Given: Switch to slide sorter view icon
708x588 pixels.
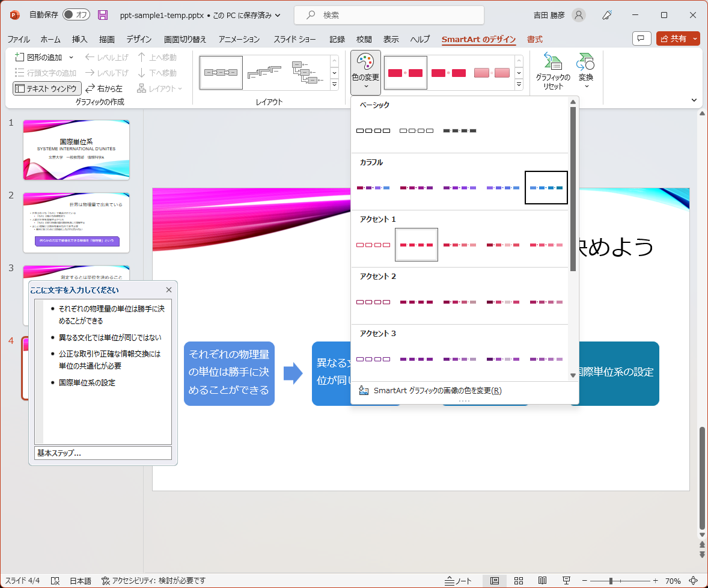Looking at the screenshot, I should (519, 581).
